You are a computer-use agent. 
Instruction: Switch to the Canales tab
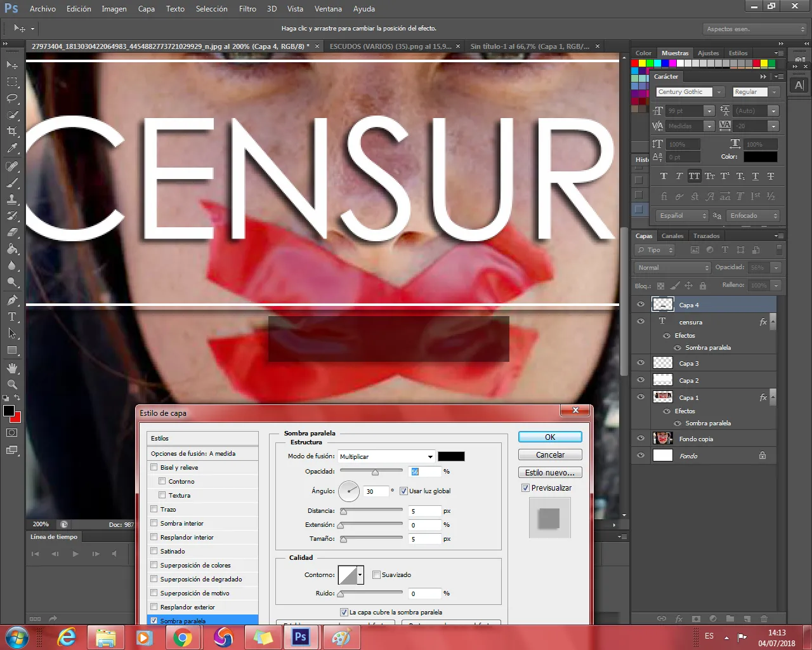tap(672, 236)
